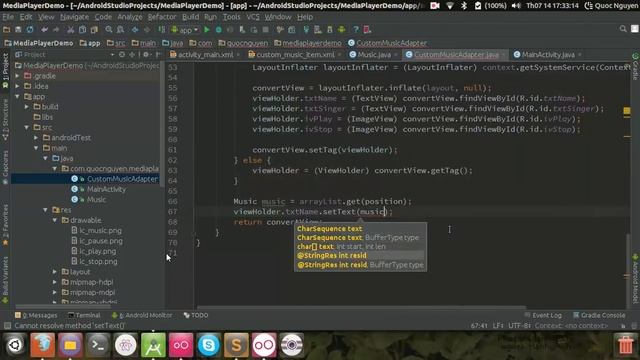640x360 pixels.
Task: Click the Save All toolbar icon
Action: [x=18, y=30]
